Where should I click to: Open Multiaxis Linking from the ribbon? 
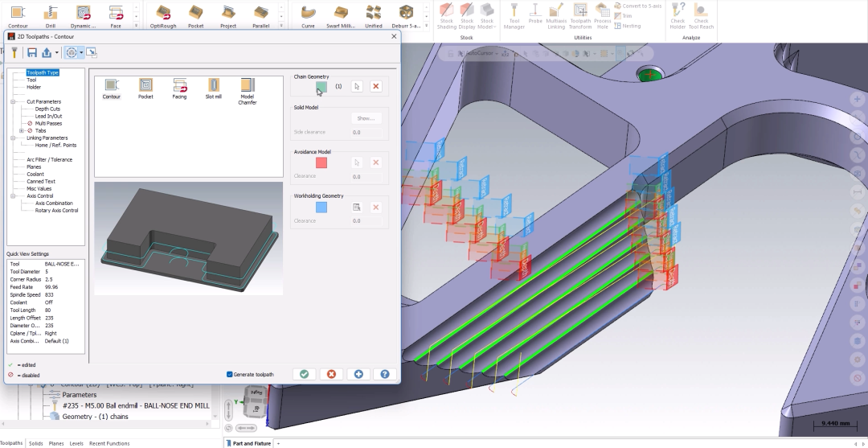click(556, 16)
